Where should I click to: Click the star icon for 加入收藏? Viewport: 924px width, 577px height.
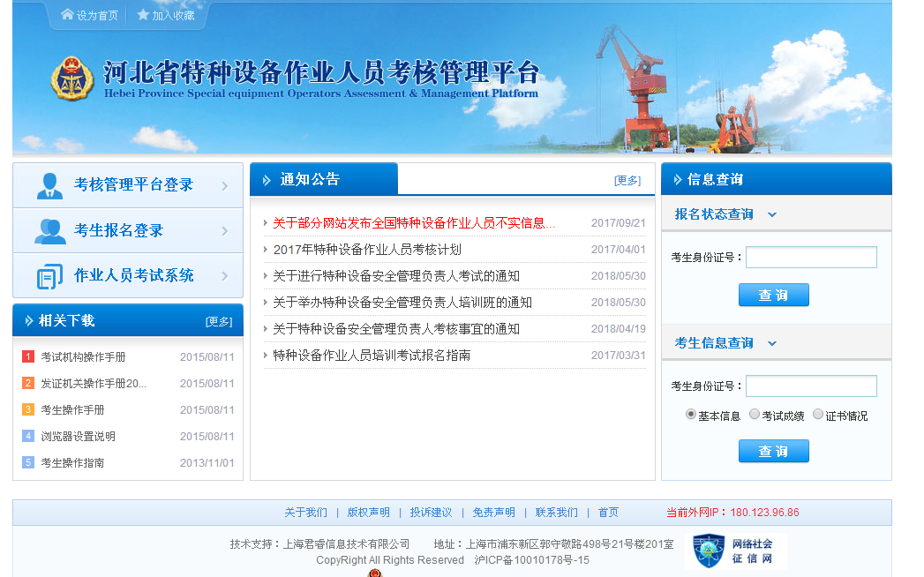[143, 15]
